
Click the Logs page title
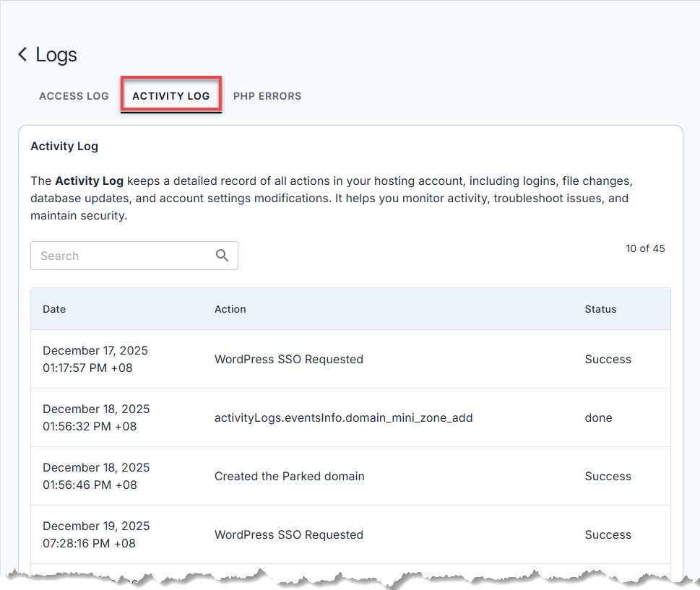(x=56, y=55)
